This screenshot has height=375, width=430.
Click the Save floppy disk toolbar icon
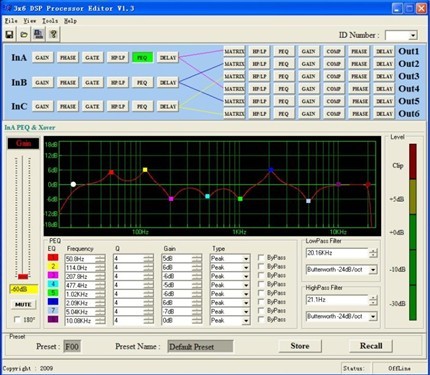pyautogui.click(x=10, y=34)
